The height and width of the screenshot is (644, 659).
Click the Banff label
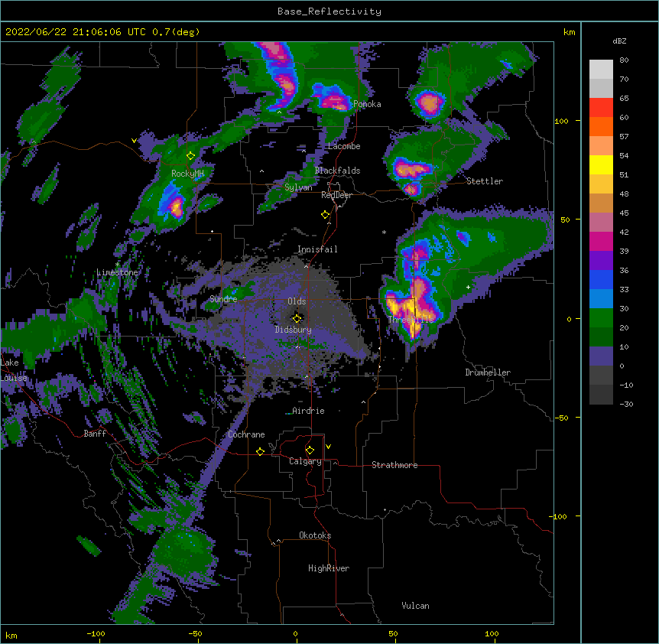click(x=95, y=434)
